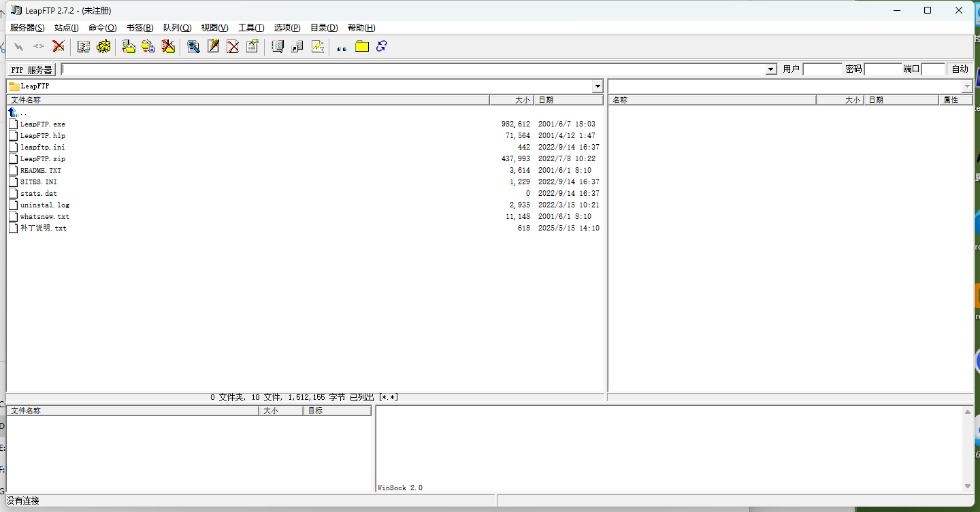Open the 目录(D) menu
This screenshot has width=980, height=512.
[x=324, y=28]
